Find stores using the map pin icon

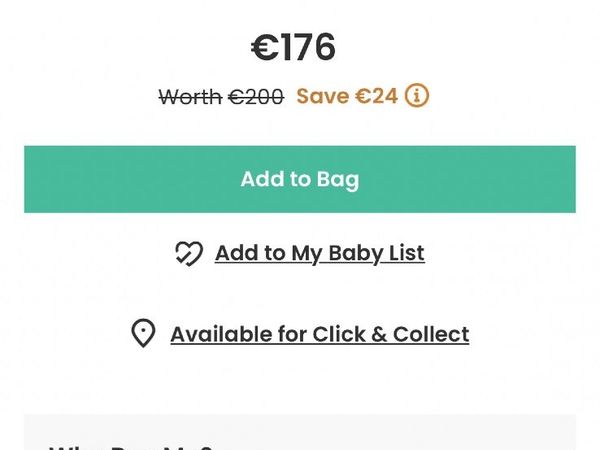point(143,333)
